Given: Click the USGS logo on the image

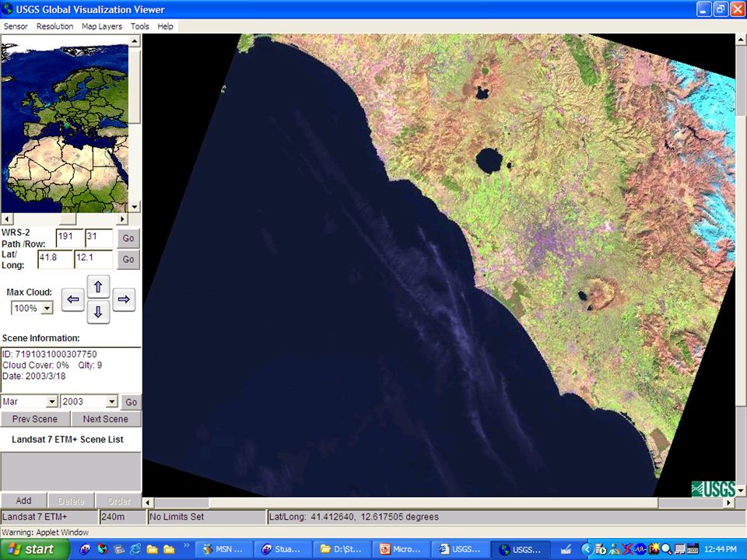Looking at the screenshot, I should point(714,489).
